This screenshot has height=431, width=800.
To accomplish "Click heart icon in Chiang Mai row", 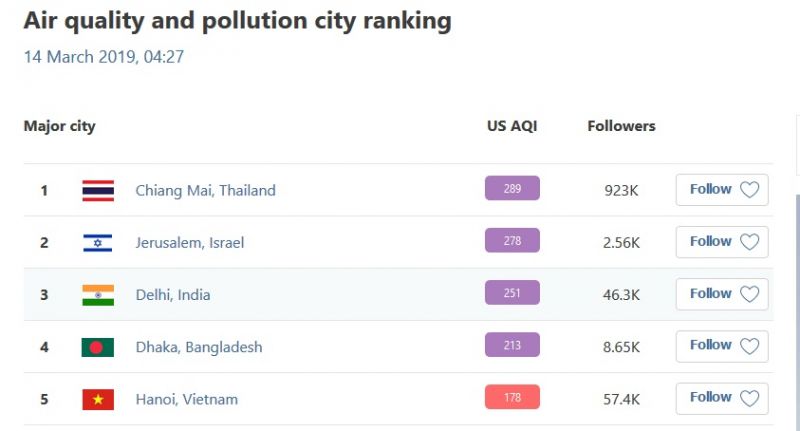I will coord(750,190).
